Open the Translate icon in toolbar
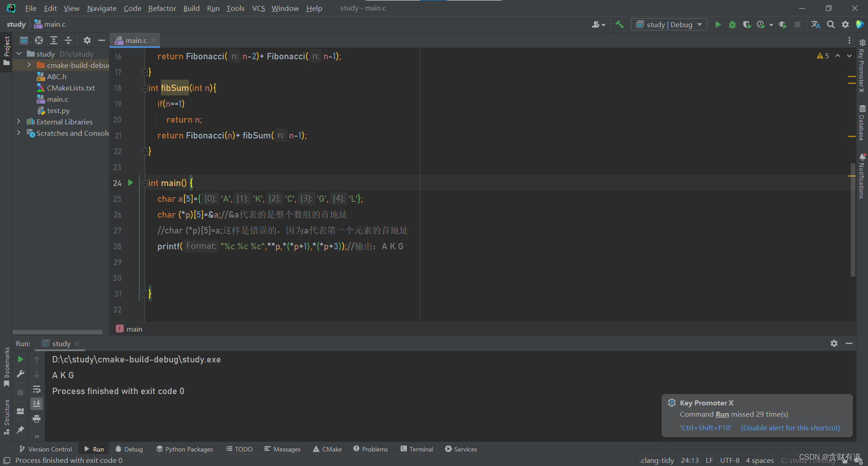The height and width of the screenshot is (466, 868). click(x=816, y=24)
